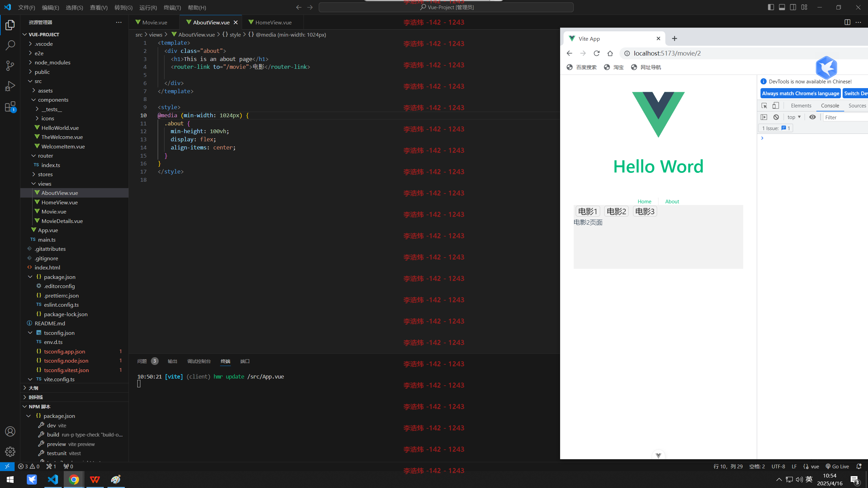Click the 电影1 button on page
The height and width of the screenshot is (488, 868).
(x=588, y=211)
